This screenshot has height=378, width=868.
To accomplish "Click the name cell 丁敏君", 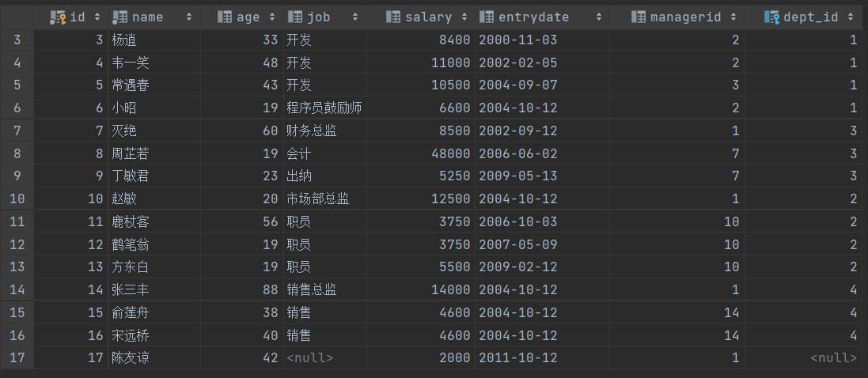I will click(x=154, y=176).
